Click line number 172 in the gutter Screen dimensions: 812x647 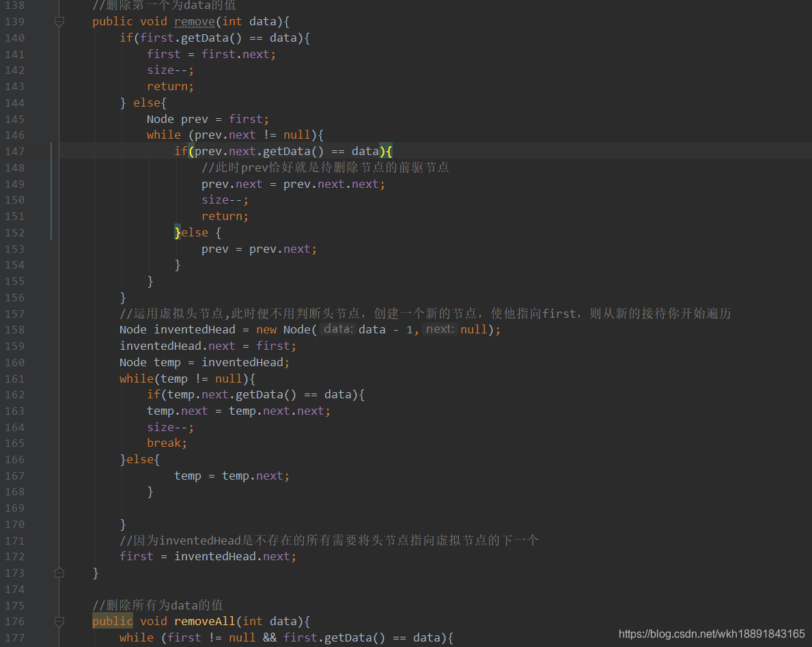point(14,557)
